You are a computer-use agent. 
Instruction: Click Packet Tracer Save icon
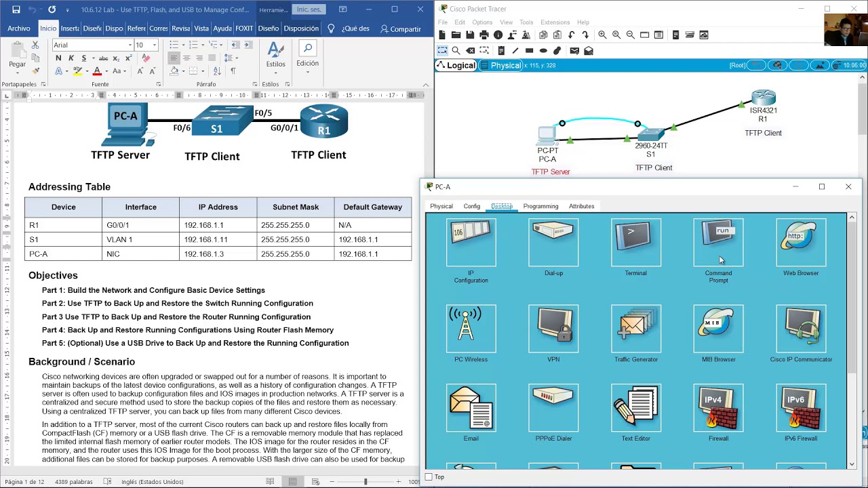click(470, 35)
